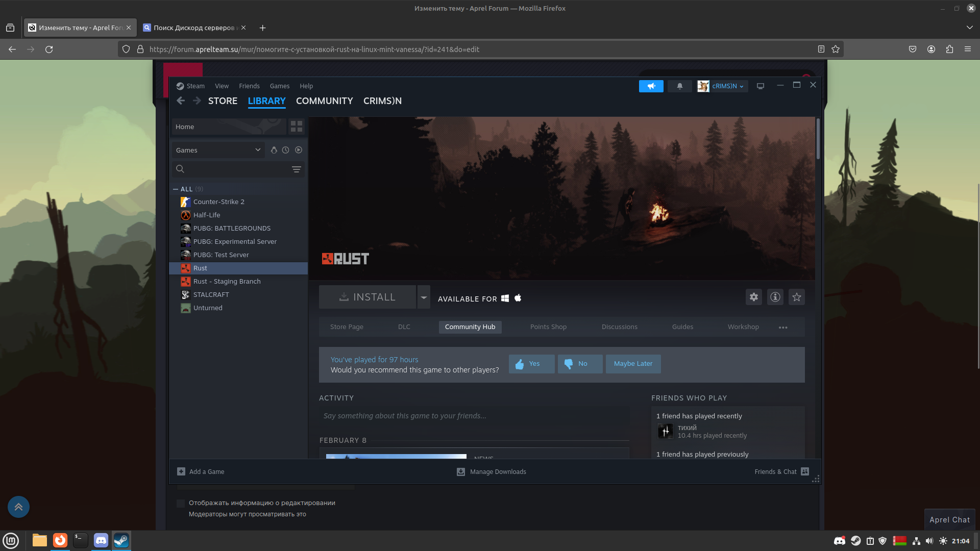Open Steam notifications bell
The width and height of the screenshot is (980, 551).
coord(679,86)
